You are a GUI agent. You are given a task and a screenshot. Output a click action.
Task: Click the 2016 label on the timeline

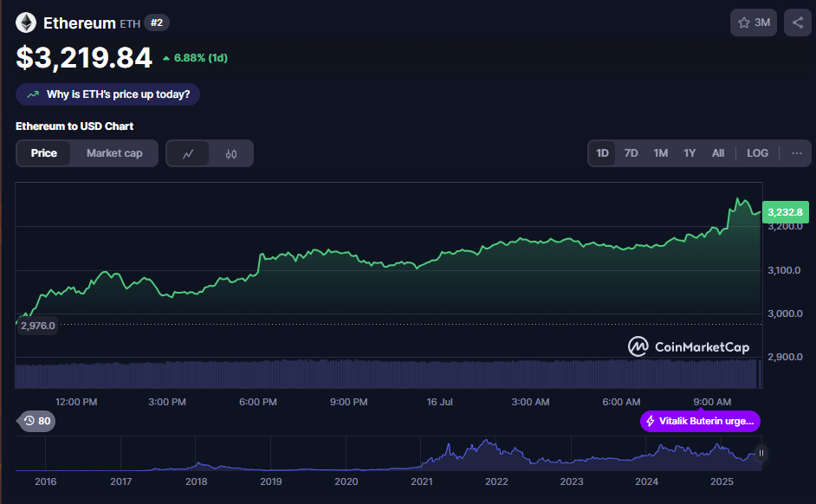click(46, 481)
